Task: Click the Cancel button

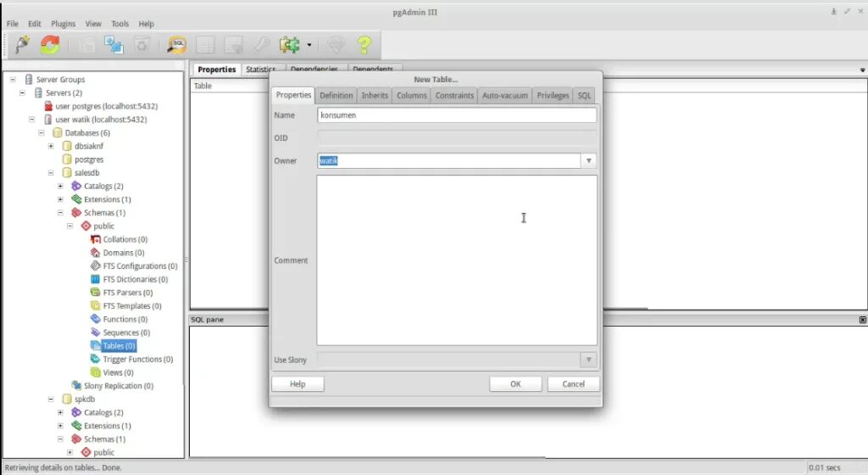Action: click(x=574, y=383)
